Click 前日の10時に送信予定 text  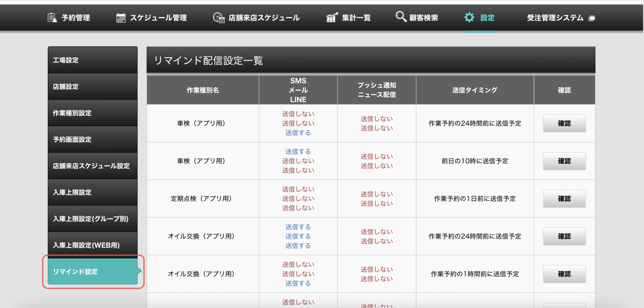coord(475,161)
